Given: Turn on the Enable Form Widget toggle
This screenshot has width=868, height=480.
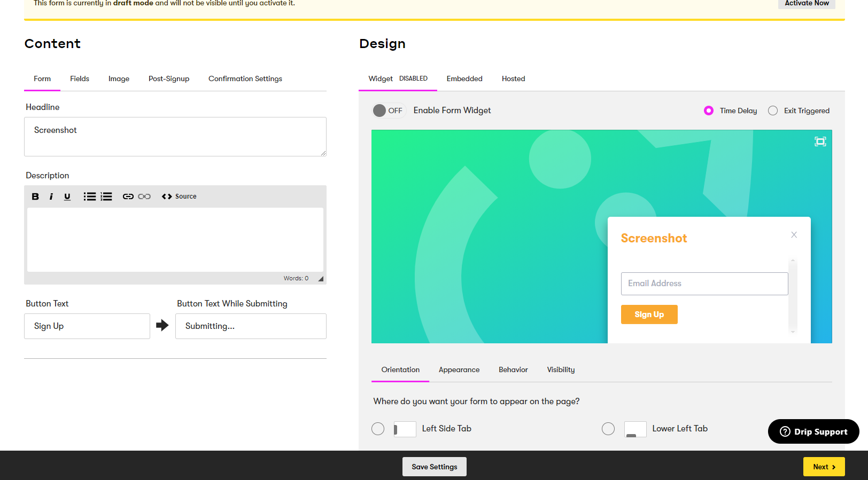Looking at the screenshot, I should (389, 111).
